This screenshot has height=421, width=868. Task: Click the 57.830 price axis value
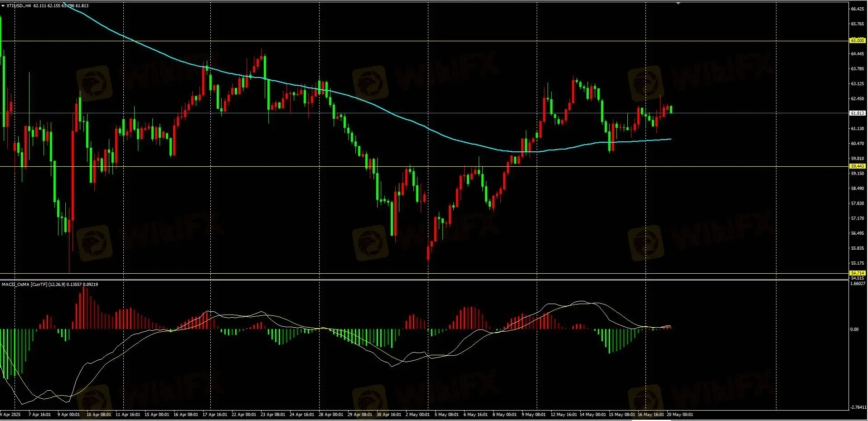click(x=857, y=203)
